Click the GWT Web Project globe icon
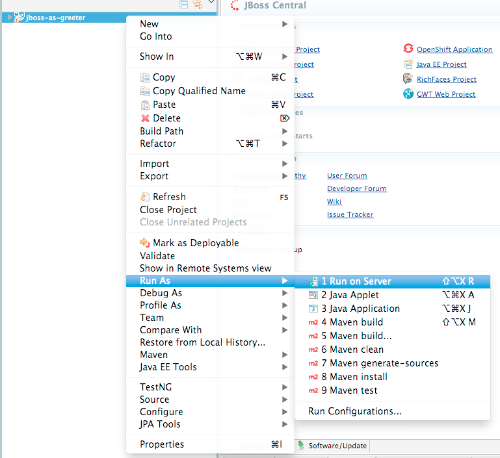This screenshot has width=500, height=458. tap(408, 94)
